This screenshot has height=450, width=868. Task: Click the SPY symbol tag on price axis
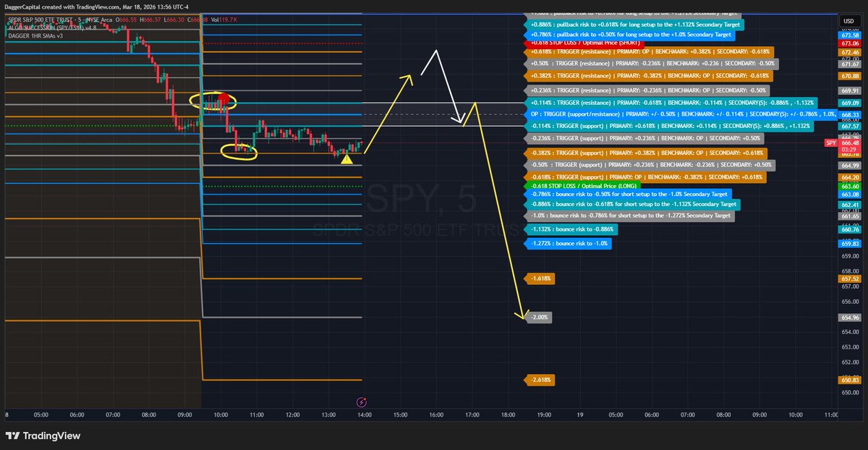point(830,143)
